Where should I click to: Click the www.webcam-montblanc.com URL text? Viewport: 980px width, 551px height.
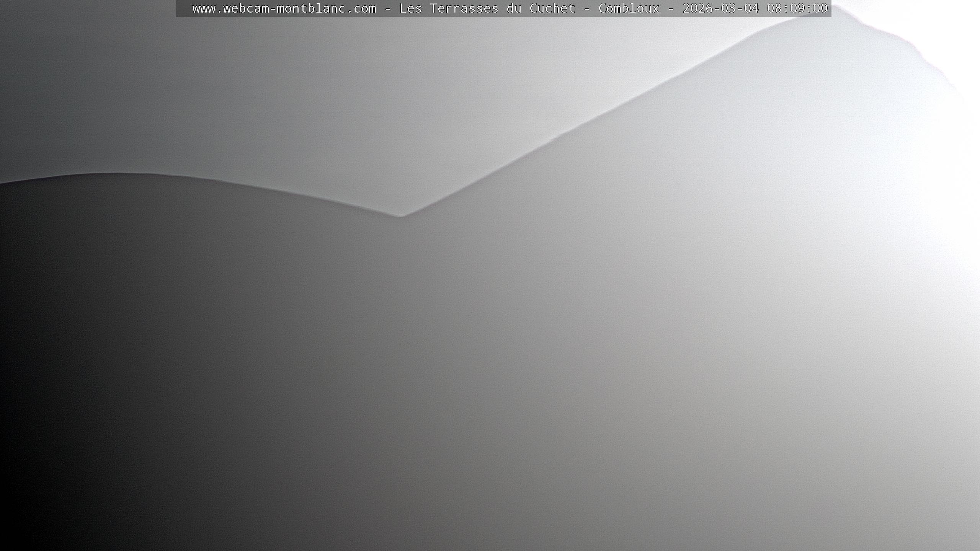284,8
